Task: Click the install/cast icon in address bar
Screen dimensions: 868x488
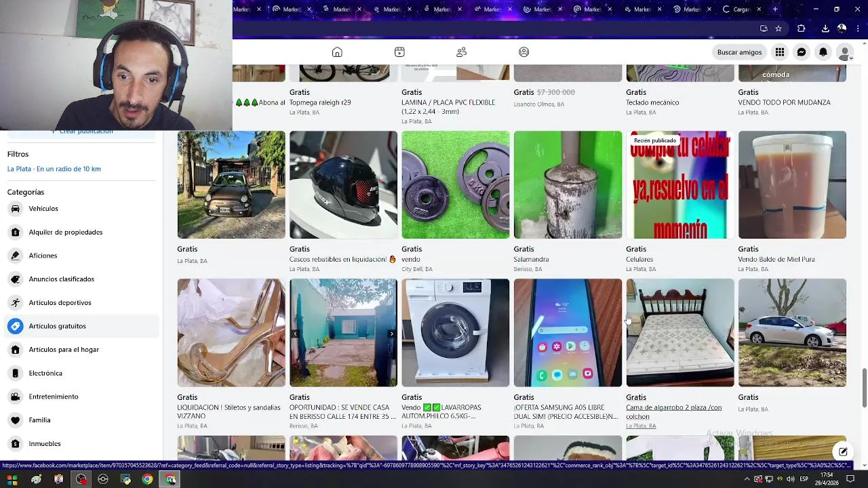Action: 764,28
